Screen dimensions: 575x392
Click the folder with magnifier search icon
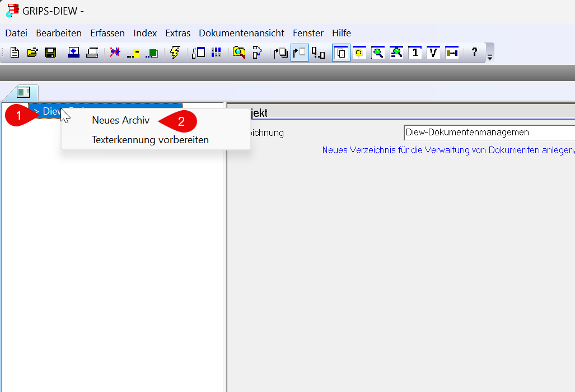tap(239, 53)
